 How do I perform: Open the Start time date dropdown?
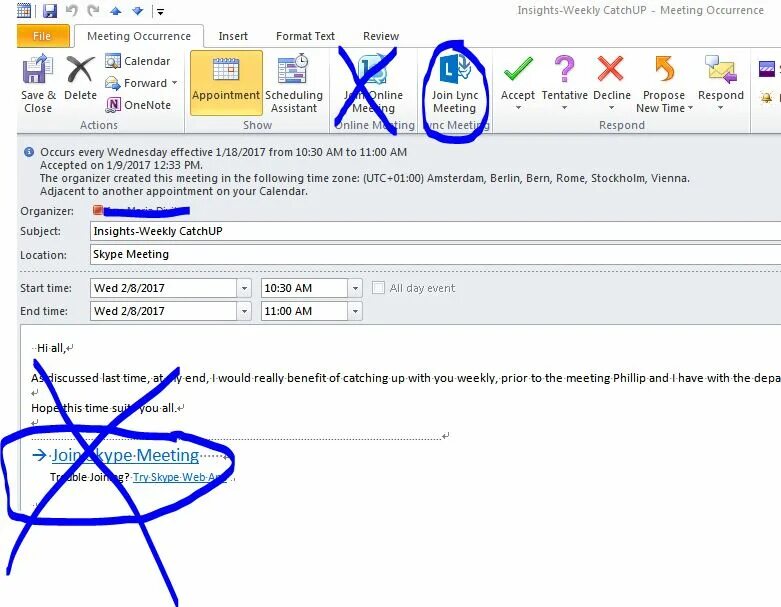tap(244, 288)
